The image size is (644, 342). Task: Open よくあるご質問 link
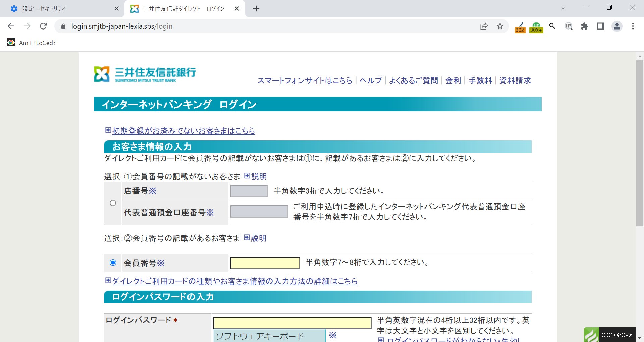tap(413, 81)
